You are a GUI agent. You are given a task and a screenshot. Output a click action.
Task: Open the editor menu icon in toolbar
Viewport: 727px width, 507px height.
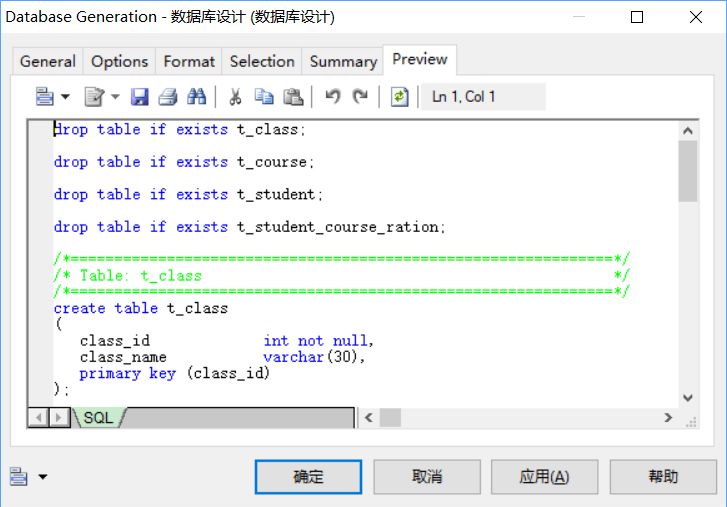pyautogui.click(x=45, y=96)
